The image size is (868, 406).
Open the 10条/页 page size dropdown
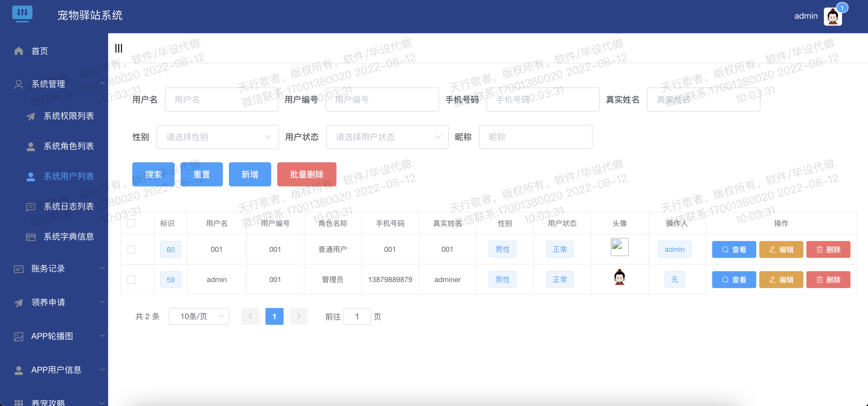pos(199,316)
